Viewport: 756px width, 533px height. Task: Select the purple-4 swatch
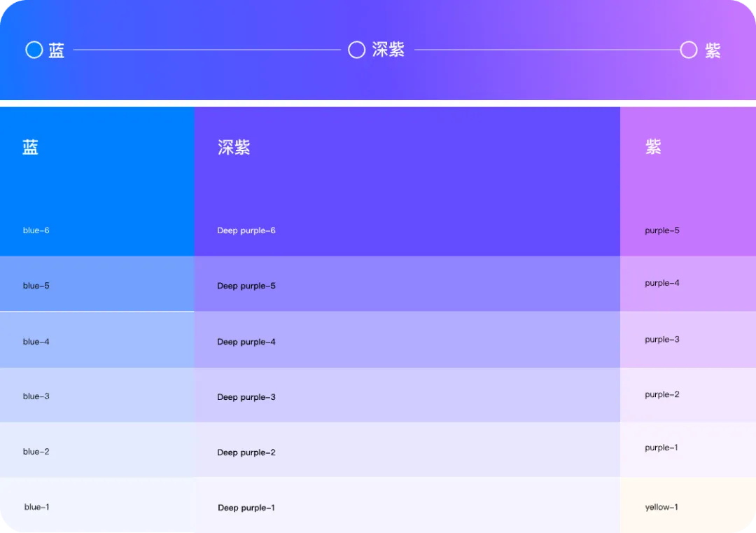pos(687,284)
